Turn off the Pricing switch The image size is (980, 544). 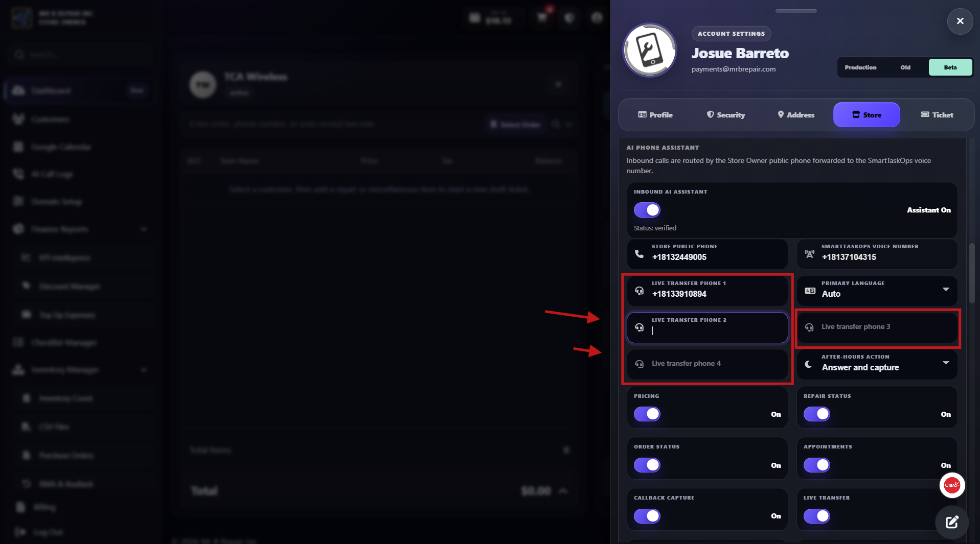(647, 414)
